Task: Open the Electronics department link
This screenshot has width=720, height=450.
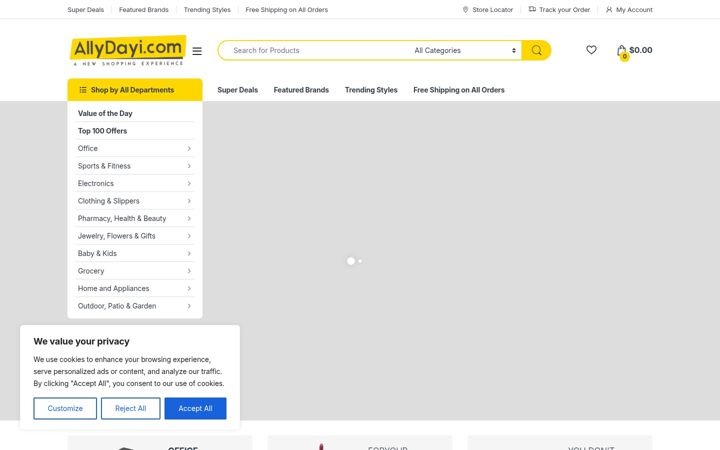Action: click(x=96, y=183)
